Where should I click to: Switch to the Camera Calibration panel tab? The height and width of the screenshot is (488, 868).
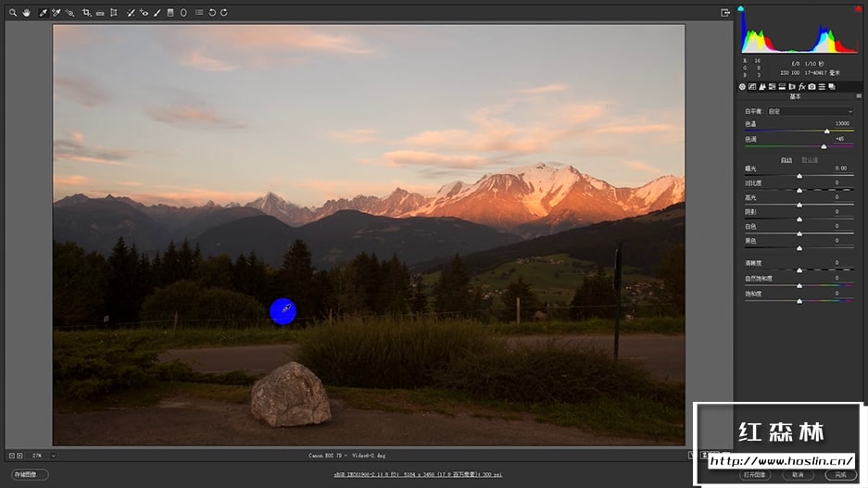[811, 87]
